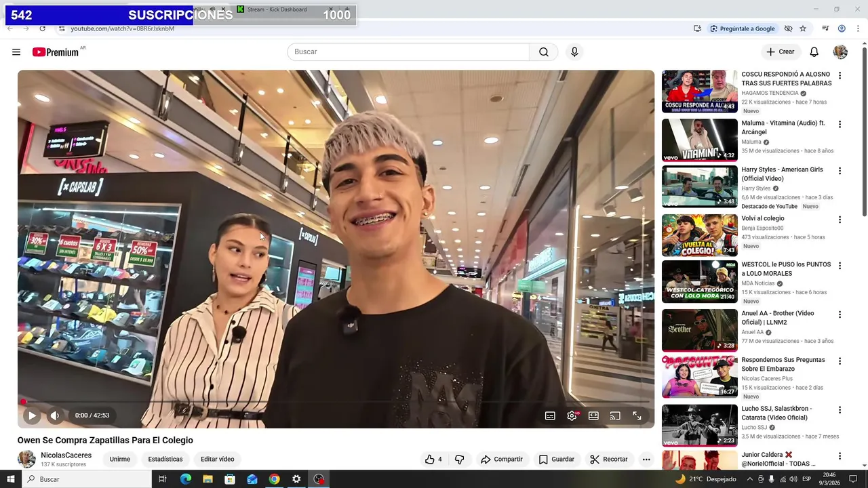This screenshot has height=488, width=868.
Task: Switch to Stream - Kick Dashboard browser tab
Action: pyautogui.click(x=277, y=9)
